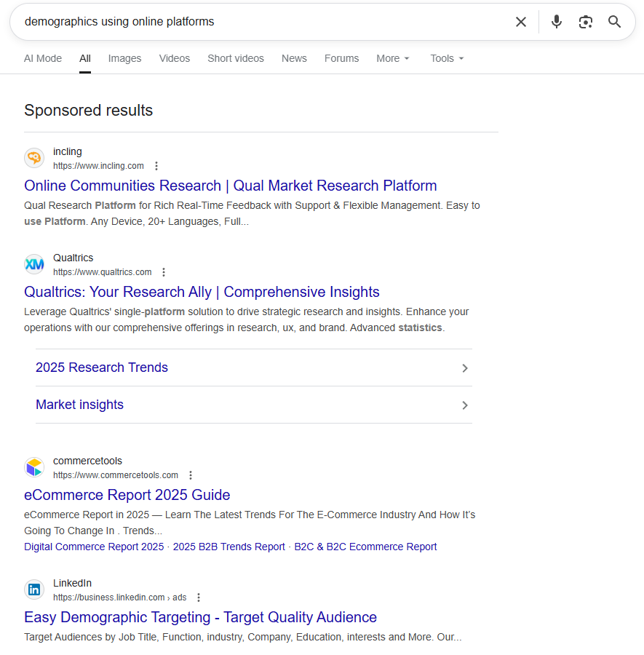Open the Market insights sitelink
This screenshot has height=655, width=644.
pyautogui.click(x=80, y=405)
